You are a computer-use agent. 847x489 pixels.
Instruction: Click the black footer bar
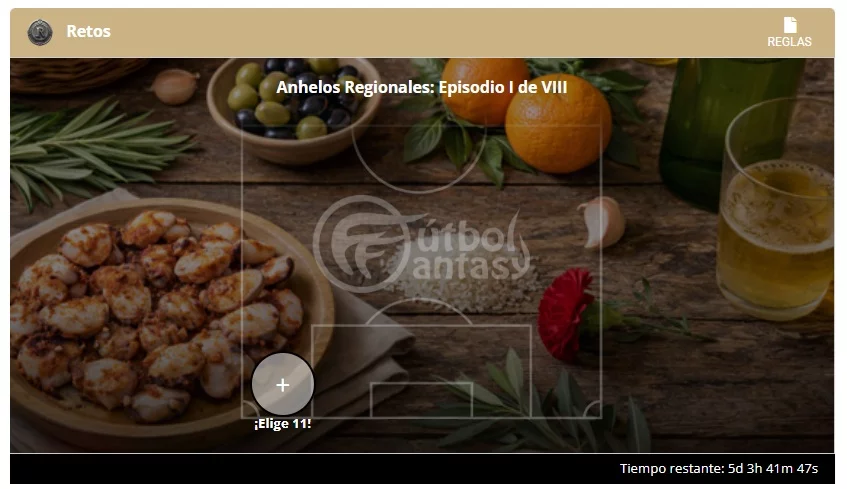coord(422,468)
